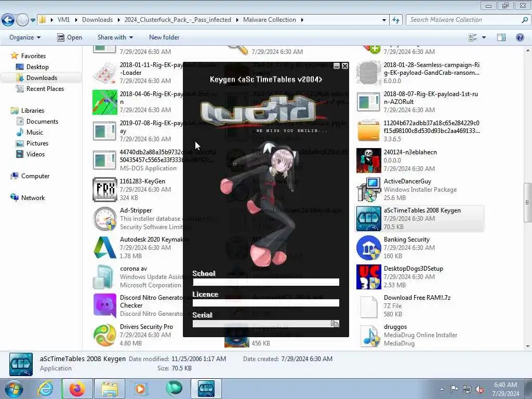The height and width of the screenshot is (399, 532).
Task: Expand the arrow after Malware Collection breadcrumb
Action: pyautogui.click(x=302, y=20)
